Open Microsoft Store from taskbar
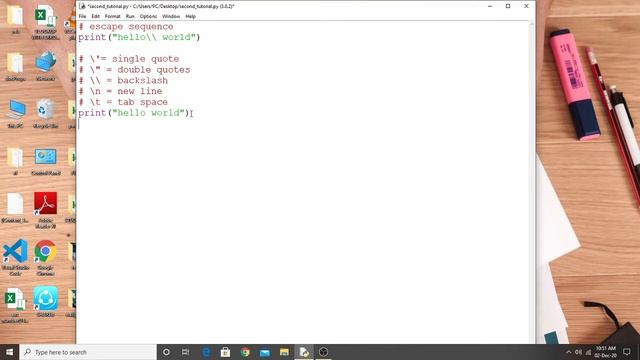This screenshot has height=360, width=640. (x=225, y=352)
